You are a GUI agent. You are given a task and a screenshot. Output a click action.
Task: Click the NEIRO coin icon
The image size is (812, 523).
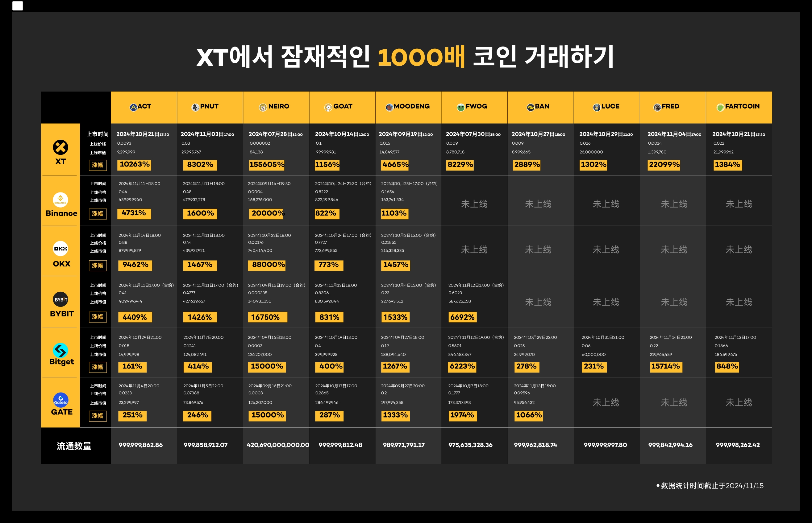(x=263, y=108)
